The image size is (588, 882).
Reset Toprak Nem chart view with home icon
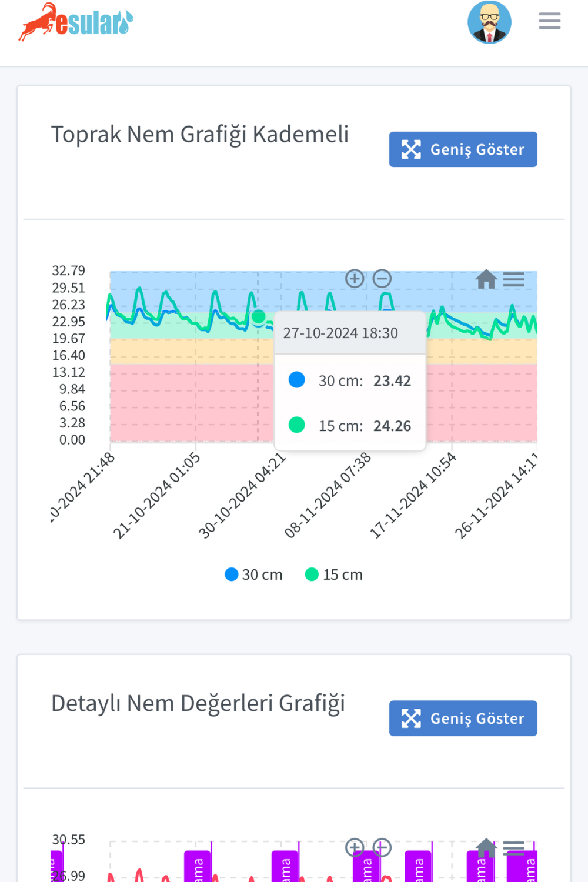click(x=486, y=280)
